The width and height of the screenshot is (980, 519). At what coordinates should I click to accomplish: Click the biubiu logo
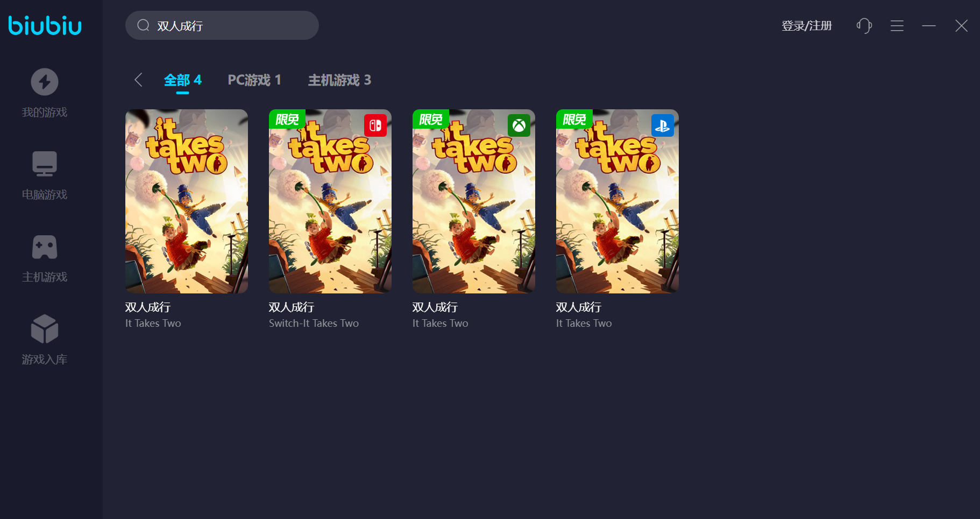pos(45,25)
